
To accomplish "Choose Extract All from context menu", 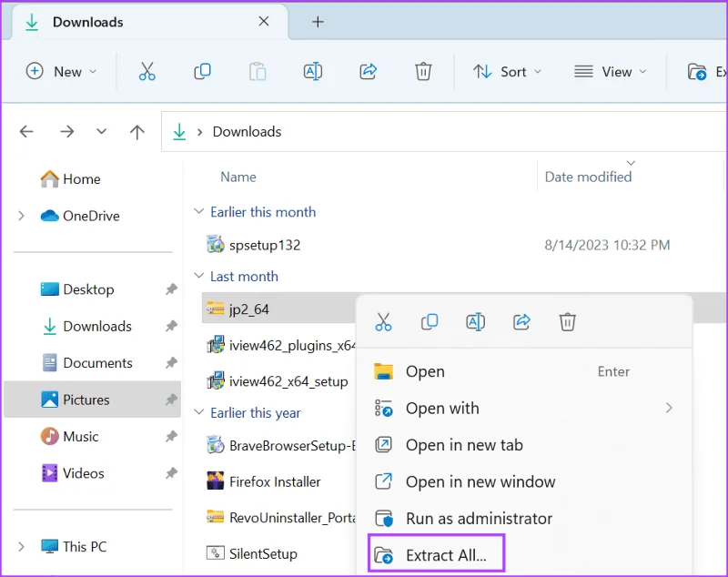I will pyautogui.click(x=436, y=554).
